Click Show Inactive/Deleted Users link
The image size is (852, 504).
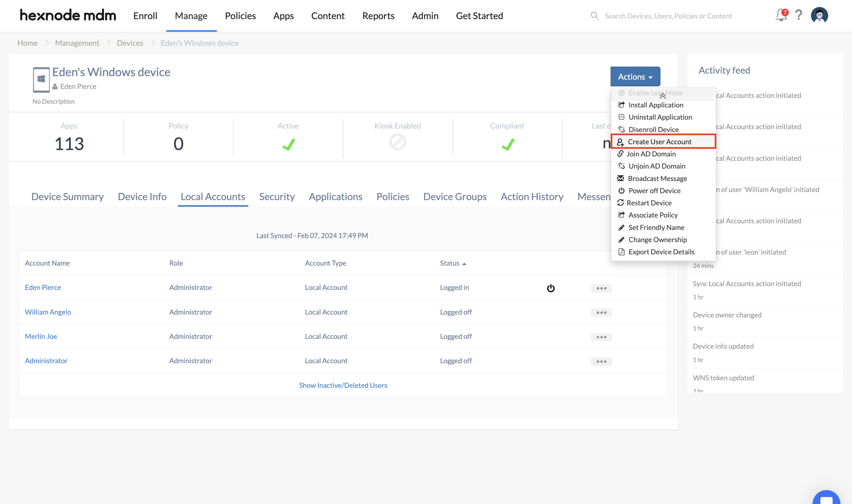click(x=343, y=385)
